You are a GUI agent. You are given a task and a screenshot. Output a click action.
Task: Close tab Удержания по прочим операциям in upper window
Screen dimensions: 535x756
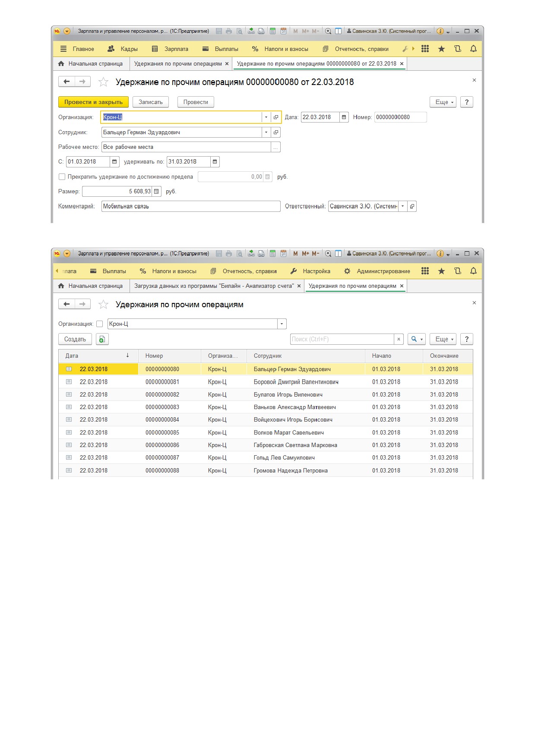[x=227, y=64]
